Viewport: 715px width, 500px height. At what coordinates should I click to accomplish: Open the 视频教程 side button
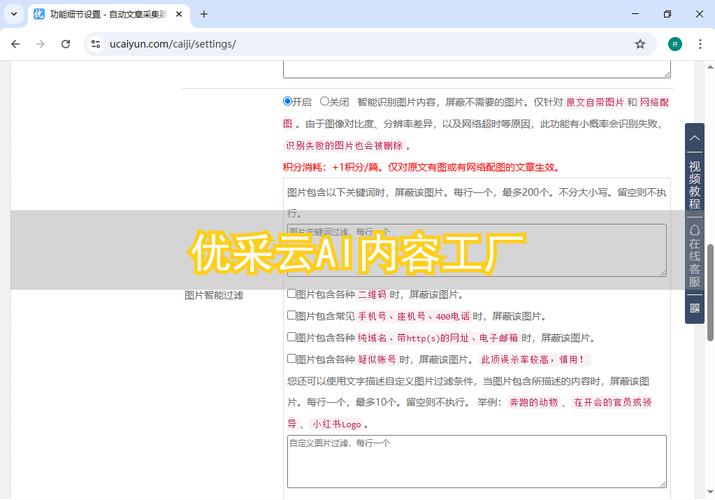click(694, 184)
